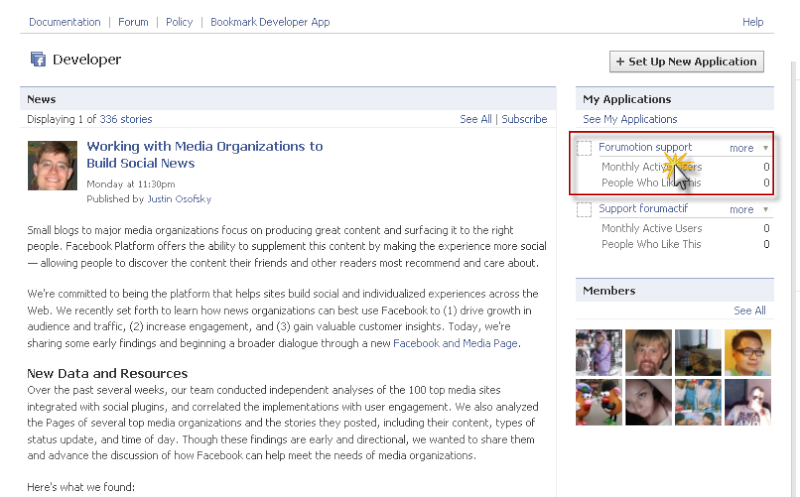
Task: Expand the dropdown arrow next to Support forumactif
Action: click(765, 209)
